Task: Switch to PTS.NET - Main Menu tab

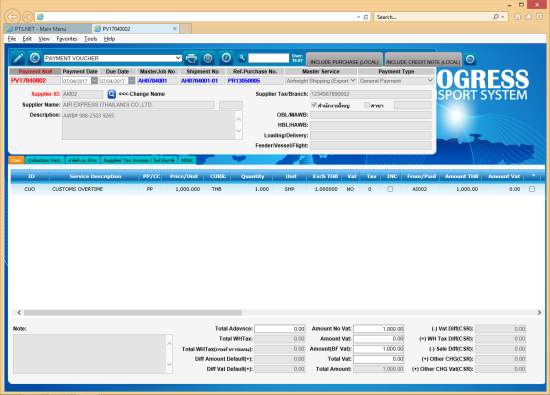Action: pyautogui.click(x=48, y=29)
